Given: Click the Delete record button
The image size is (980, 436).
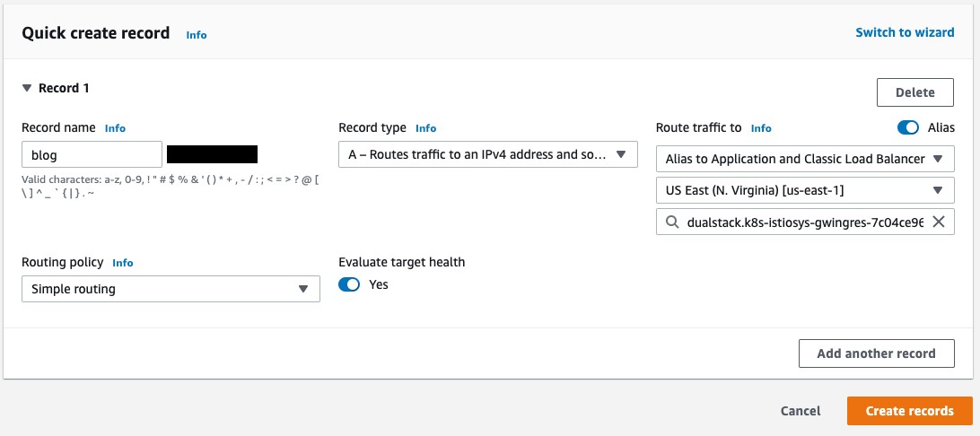Looking at the screenshot, I should (915, 92).
